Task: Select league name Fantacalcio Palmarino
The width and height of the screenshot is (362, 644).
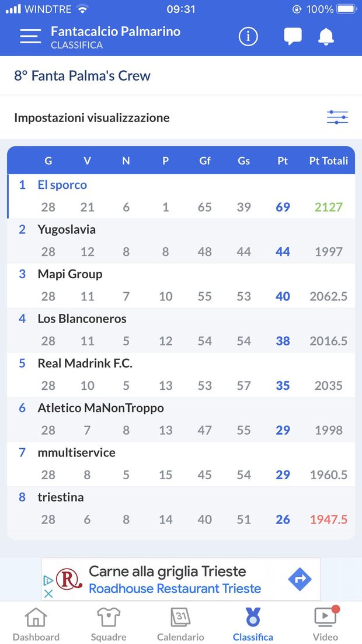Action: [115, 32]
